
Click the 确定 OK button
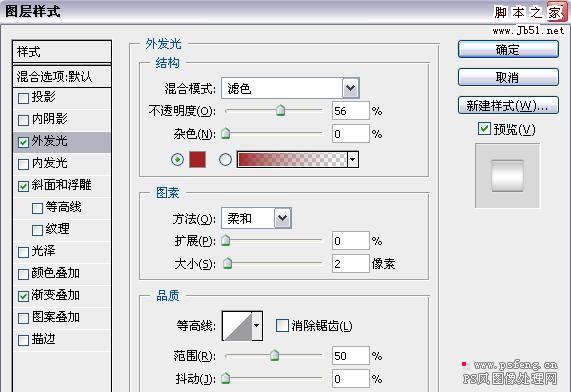pos(508,49)
